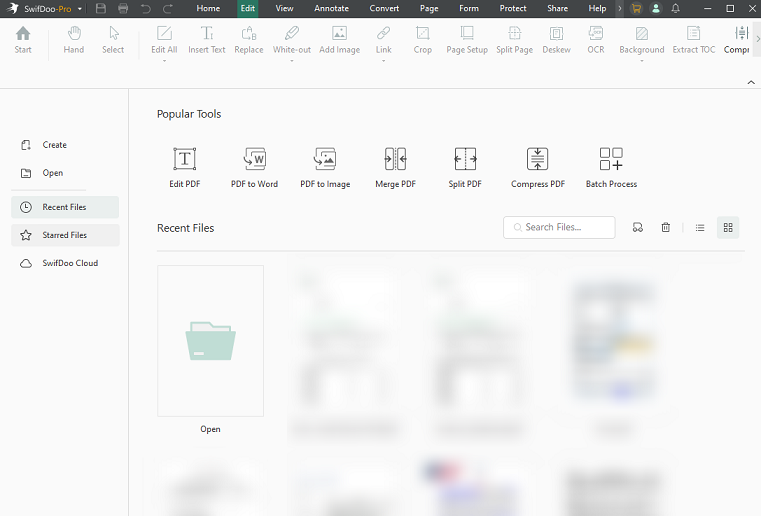Expand the Background dropdown arrow
The height and width of the screenshot is (516, 761).
[642, 61]
